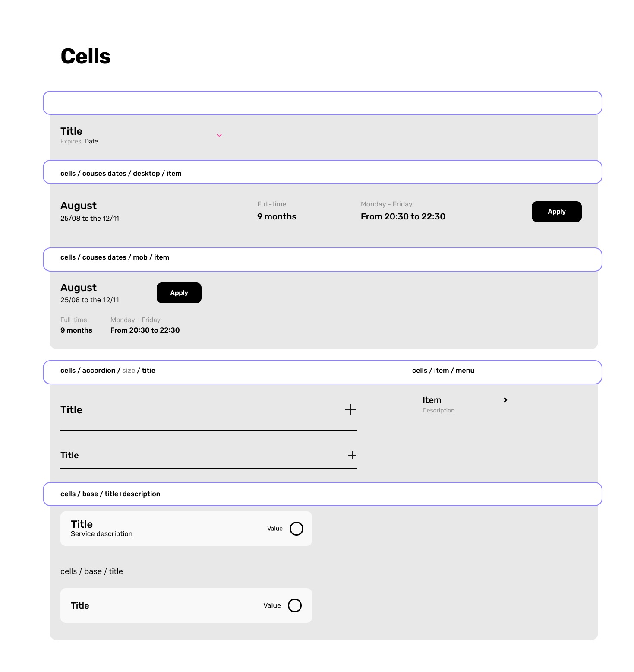The width and height of the screenshot is (634, 672).
Task: Click the Cells page heading
Action: click(x=85, y=56)
